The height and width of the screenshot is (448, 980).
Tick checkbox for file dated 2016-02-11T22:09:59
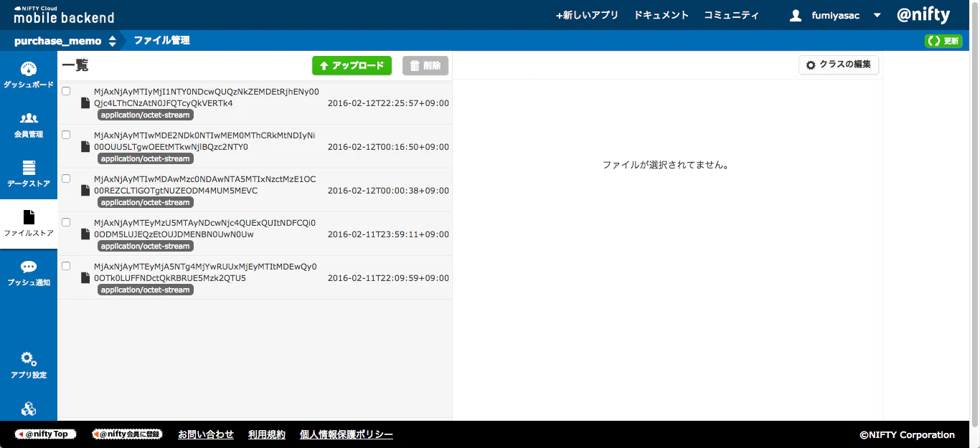(66, 266)
